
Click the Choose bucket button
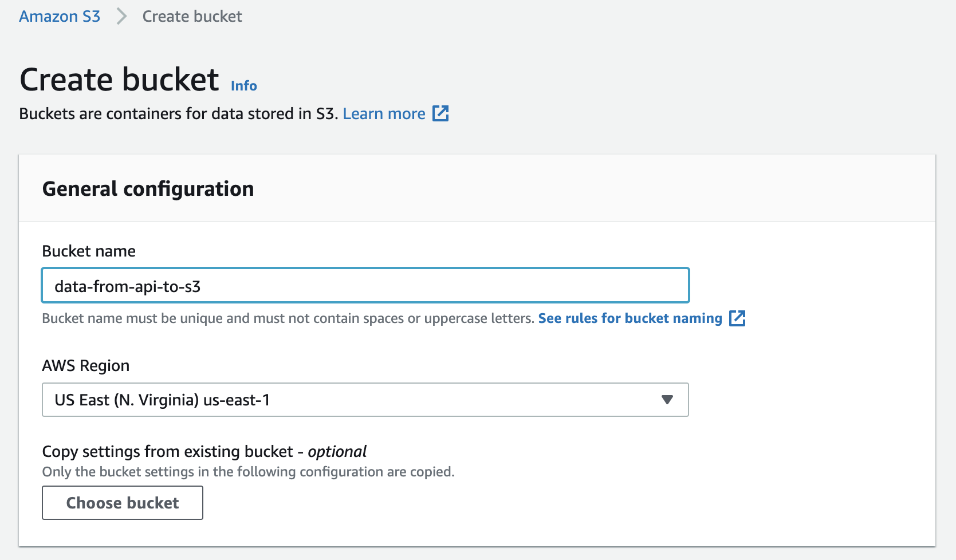(123, 503)
